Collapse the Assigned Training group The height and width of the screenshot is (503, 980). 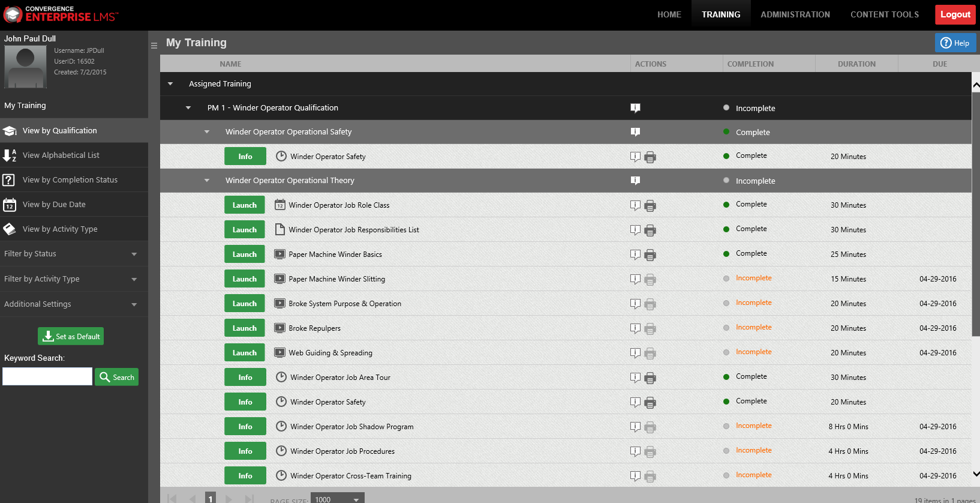click(x=170, y=84)
